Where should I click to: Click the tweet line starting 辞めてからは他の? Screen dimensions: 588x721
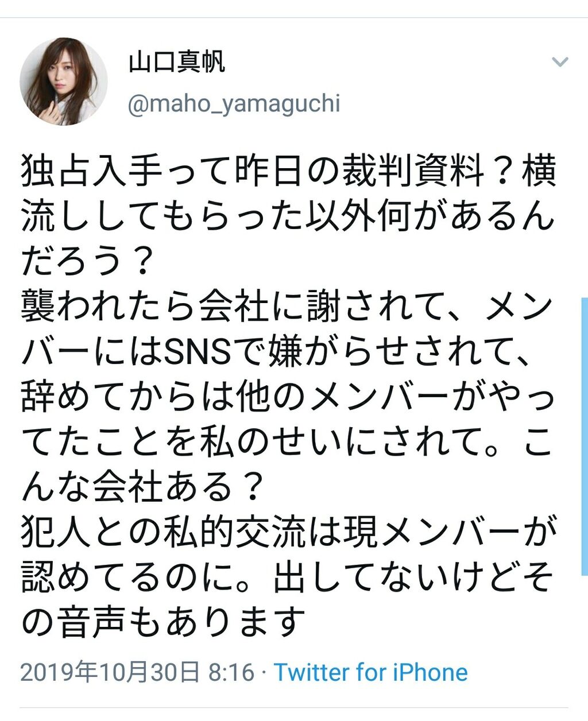(x=289, y=397)
